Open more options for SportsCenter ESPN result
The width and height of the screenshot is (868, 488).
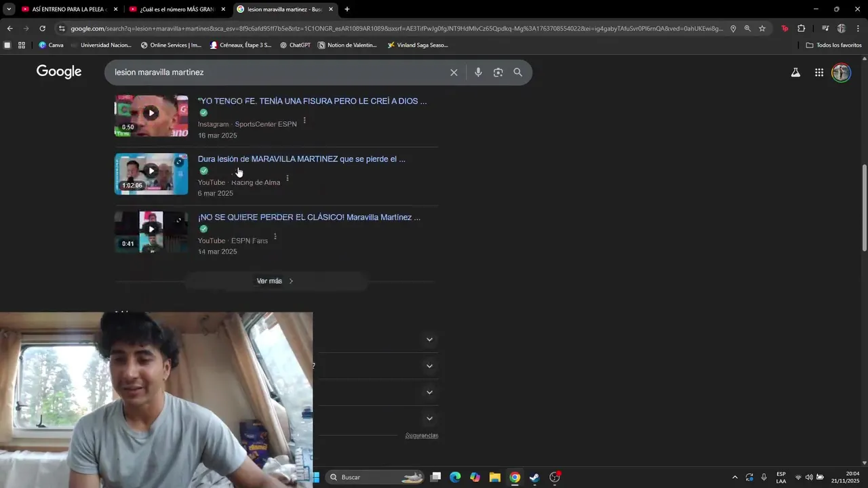pos(304,121)
